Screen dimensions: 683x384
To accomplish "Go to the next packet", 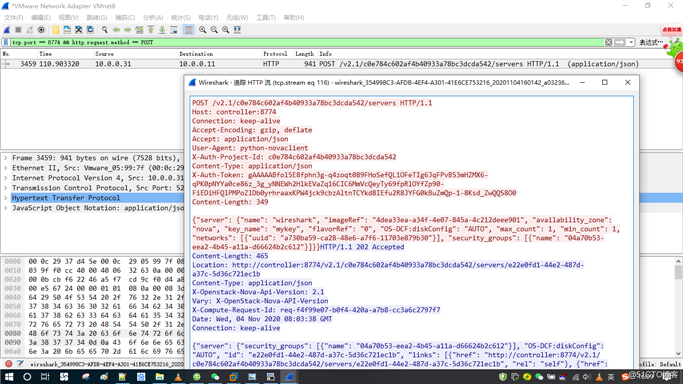I will [x=128, y=30].
